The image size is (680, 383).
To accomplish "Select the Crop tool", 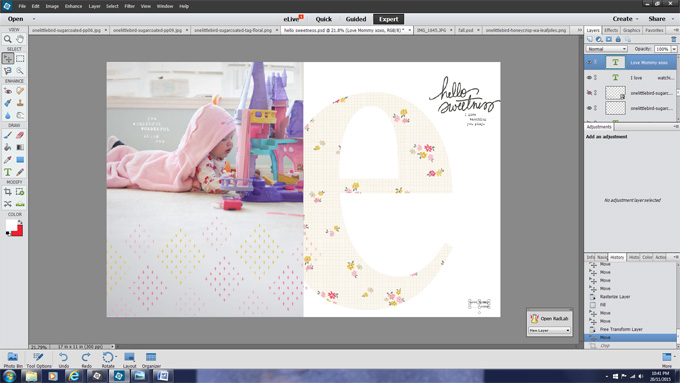I will click(8, 191).
